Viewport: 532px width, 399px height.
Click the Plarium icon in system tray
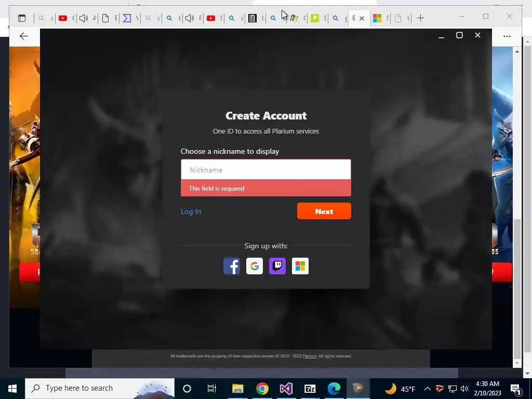440,389
